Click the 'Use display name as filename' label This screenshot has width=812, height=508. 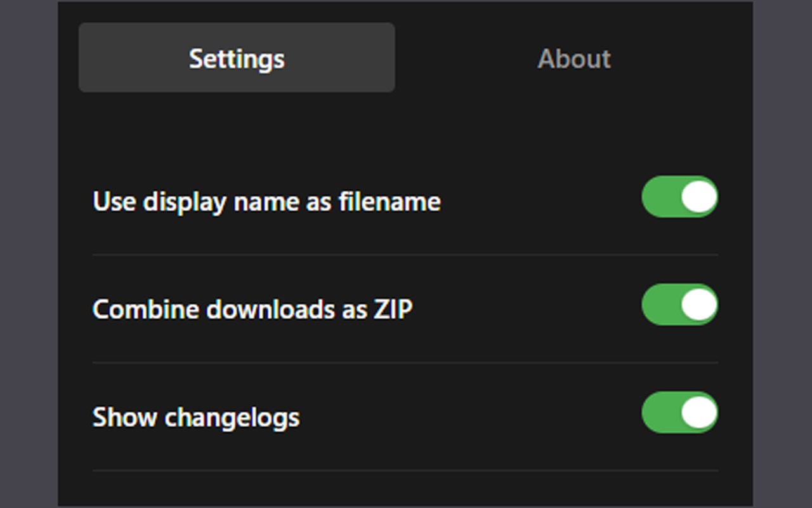tap(266, 202)
